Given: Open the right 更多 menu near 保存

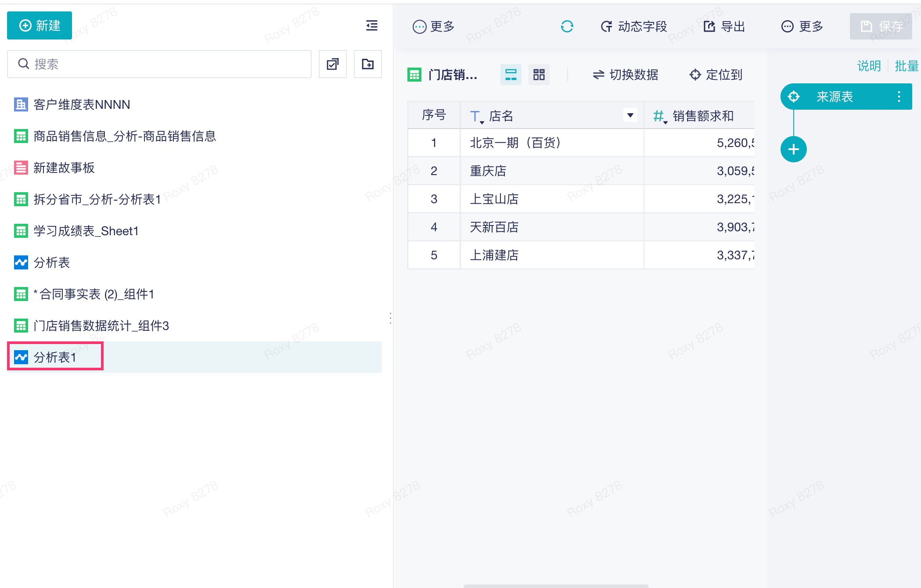Looking at the screenshot, I should [x=802, y=26].
